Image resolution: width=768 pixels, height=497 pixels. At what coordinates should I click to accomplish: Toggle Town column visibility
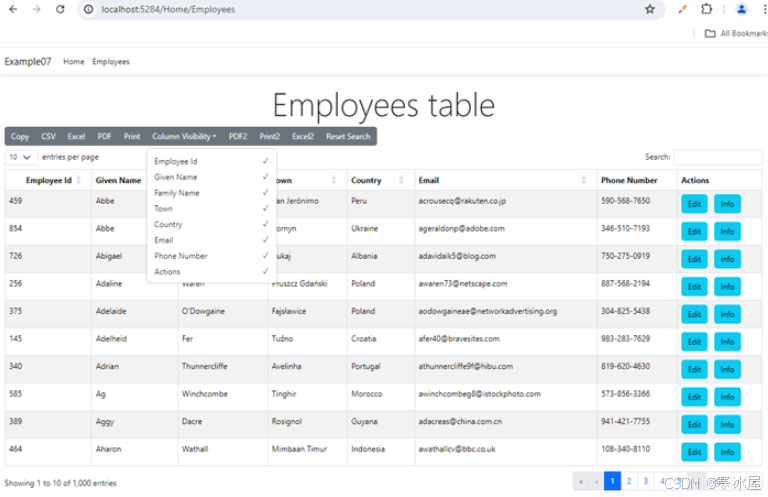click(212, 209)
